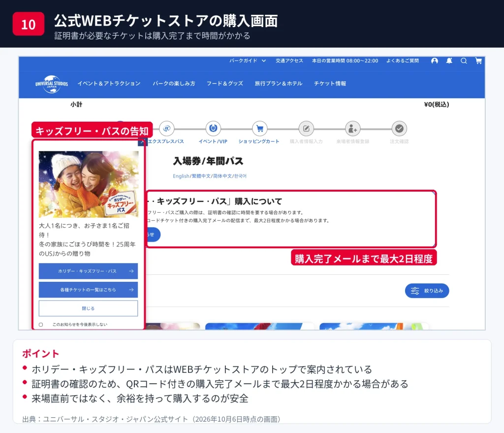Click the 購入者情報入力 step icon

point(306,129)
